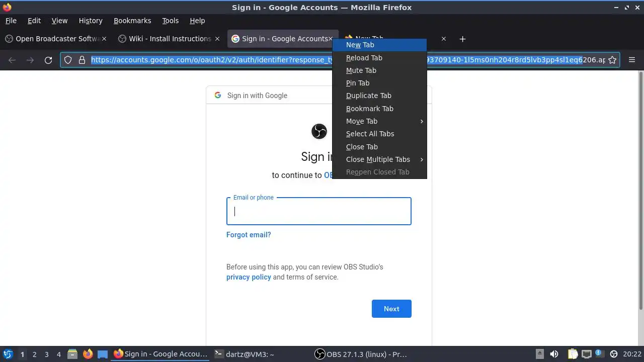This screenshot has width=644, height=362.
Task: Open the Forgot email? link
Action: (249, 235)
